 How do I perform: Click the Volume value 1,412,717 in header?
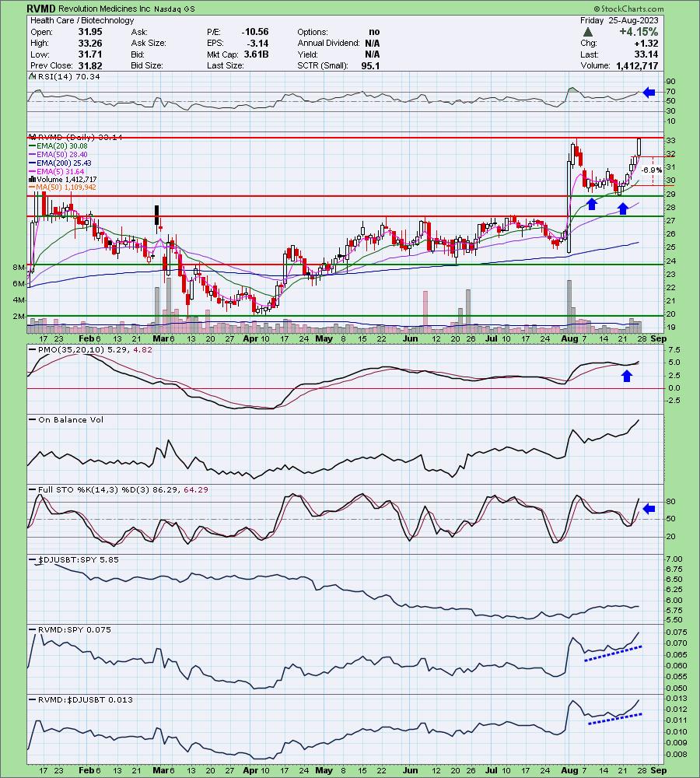click(x=637, y=65)
